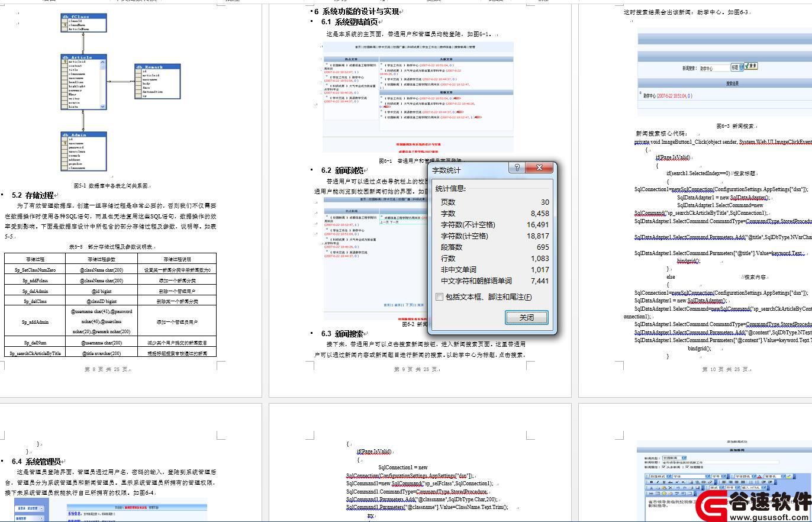The image size is (812, 522).
Task: Select the news search screenshot above 图6-3
Action: (x=725, y=72)
